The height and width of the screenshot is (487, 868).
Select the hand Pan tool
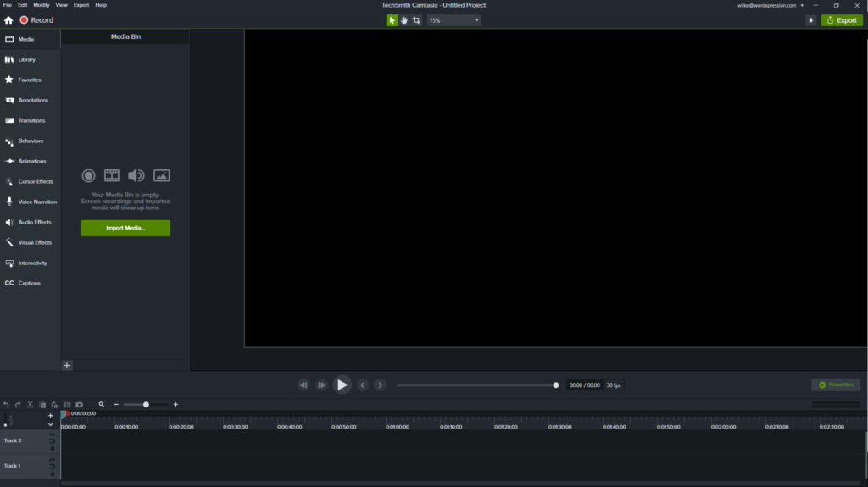(x=404, y=20)
